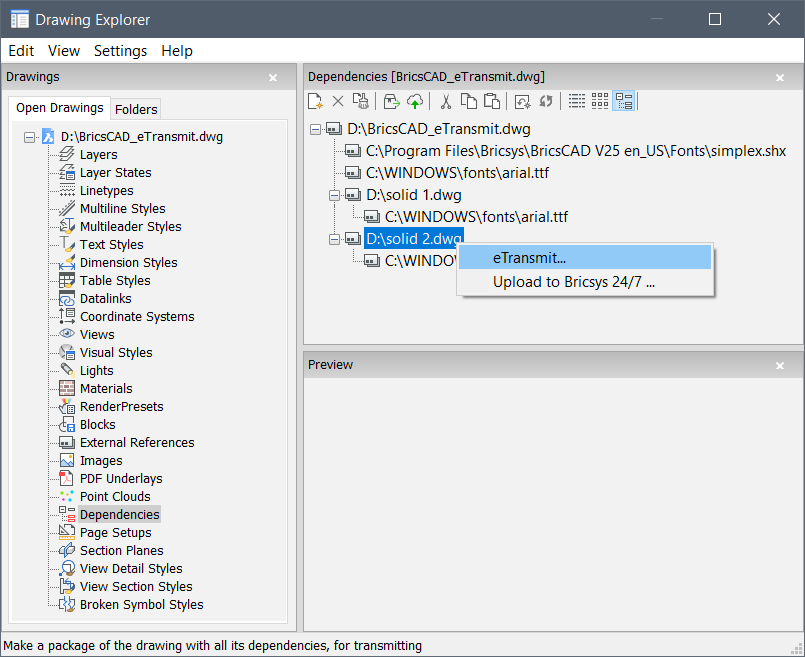The width and height of the screenshot is (805, 657).
Task: Click the Purge brush icon
Action: point(361,101)
